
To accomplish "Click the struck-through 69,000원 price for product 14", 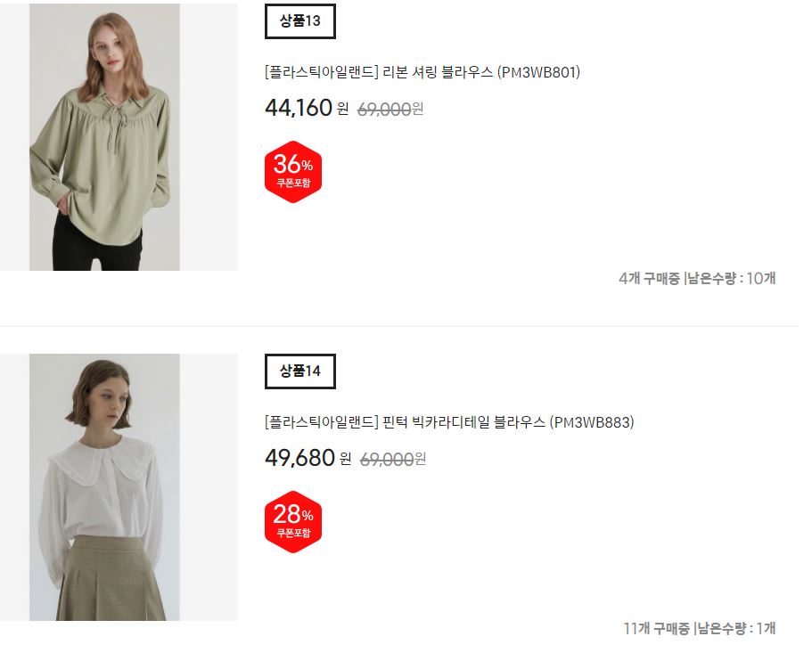I will (x=393, y=459).
